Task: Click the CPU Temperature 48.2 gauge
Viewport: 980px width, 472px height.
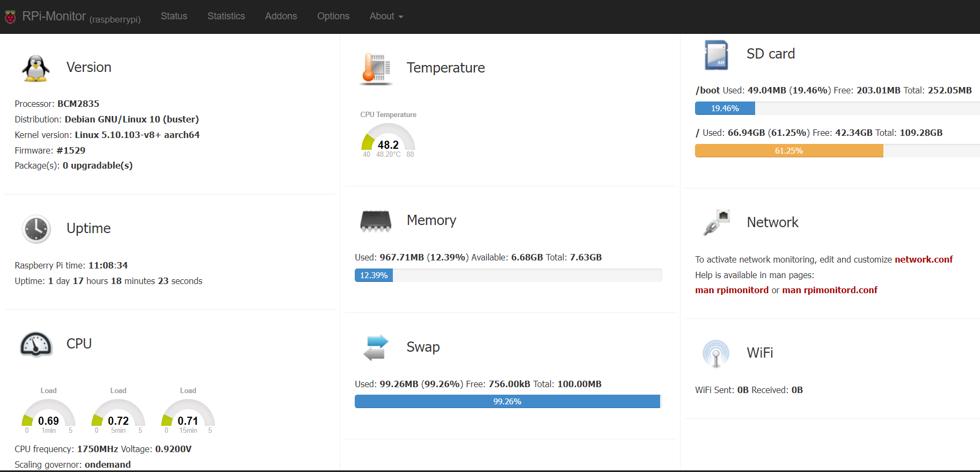Action: 388,141
